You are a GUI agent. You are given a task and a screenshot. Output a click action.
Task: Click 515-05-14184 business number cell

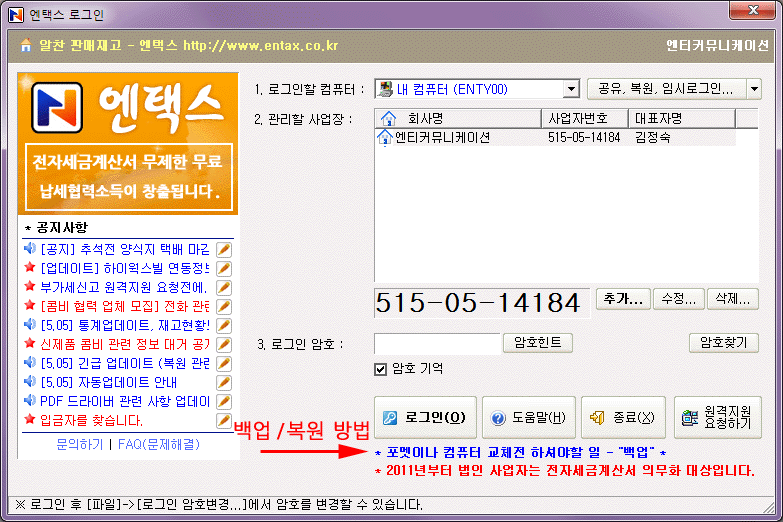pos(584,137)
